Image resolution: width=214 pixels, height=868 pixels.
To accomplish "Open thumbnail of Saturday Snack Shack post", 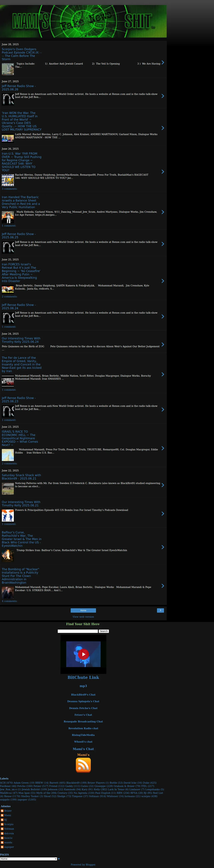I will [8, 489].
